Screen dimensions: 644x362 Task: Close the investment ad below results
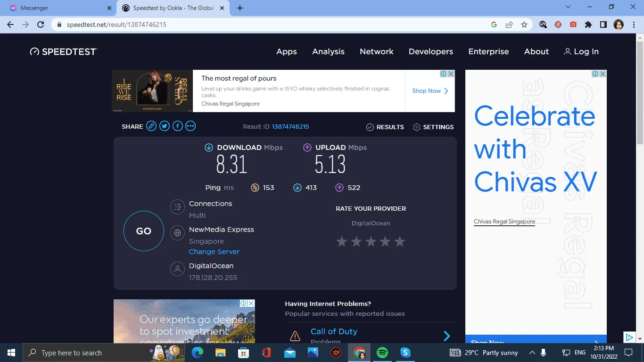point(251,304)
